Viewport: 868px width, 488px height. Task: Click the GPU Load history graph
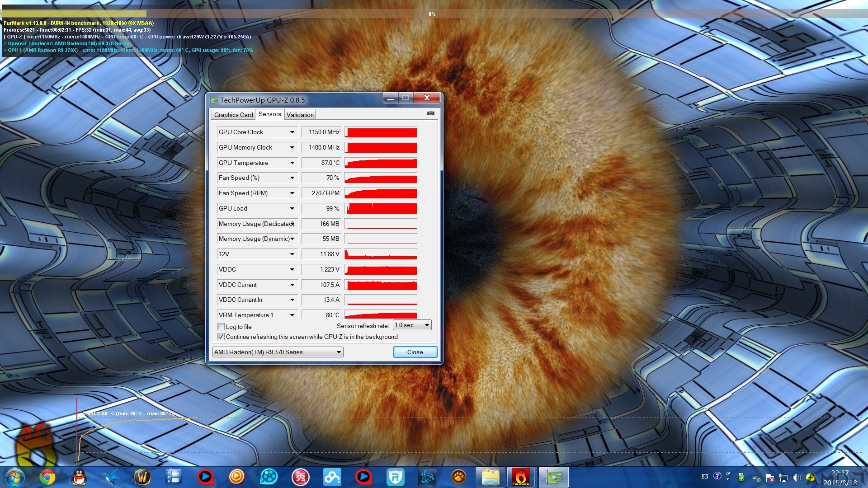(x=381, y=208)
